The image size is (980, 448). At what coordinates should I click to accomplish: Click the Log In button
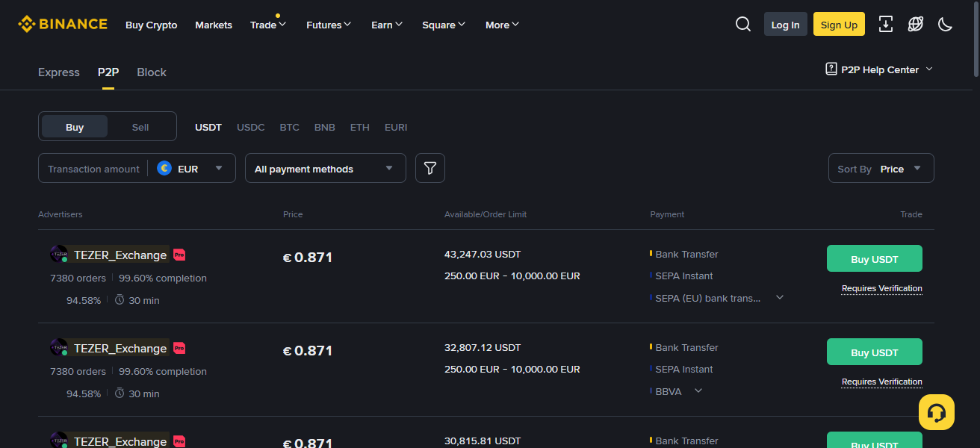786,24
